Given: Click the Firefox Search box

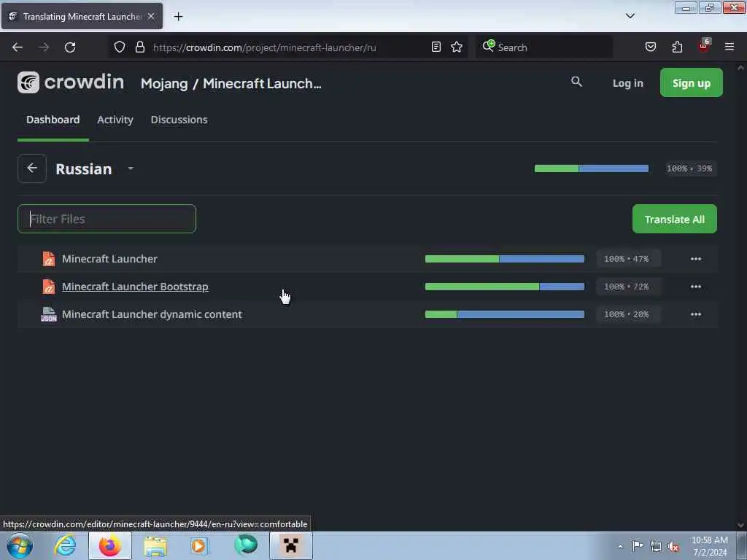Looking at the screenshot, I should [544, 47].
